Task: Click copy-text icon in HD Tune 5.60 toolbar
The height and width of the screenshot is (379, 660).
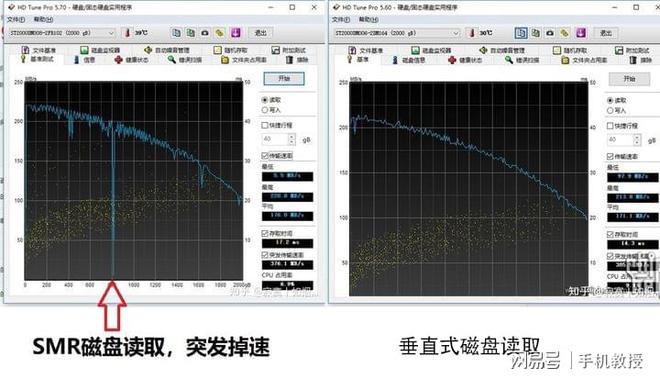Action: (521, 33)
